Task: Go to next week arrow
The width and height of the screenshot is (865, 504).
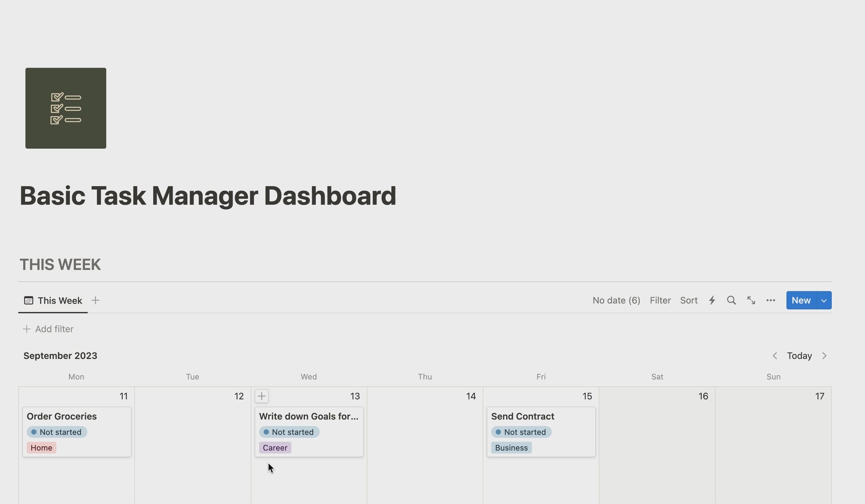Action: click(825, 356)
